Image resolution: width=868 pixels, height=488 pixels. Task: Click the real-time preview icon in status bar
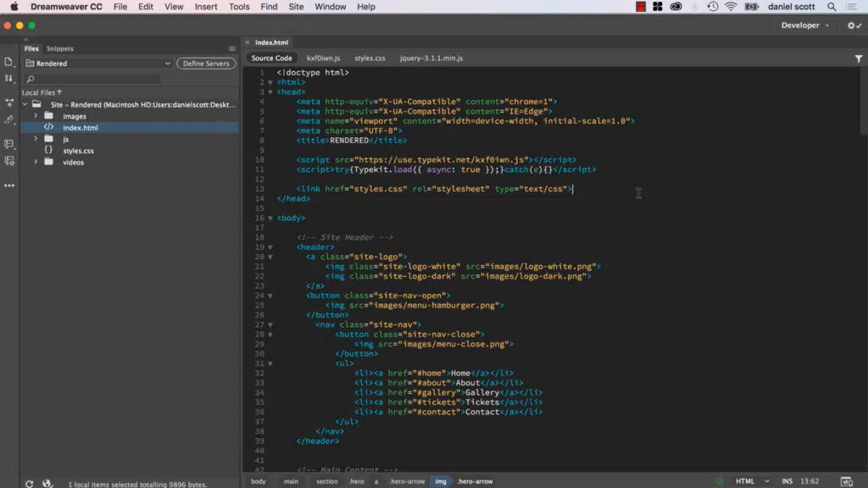[846, 481]
